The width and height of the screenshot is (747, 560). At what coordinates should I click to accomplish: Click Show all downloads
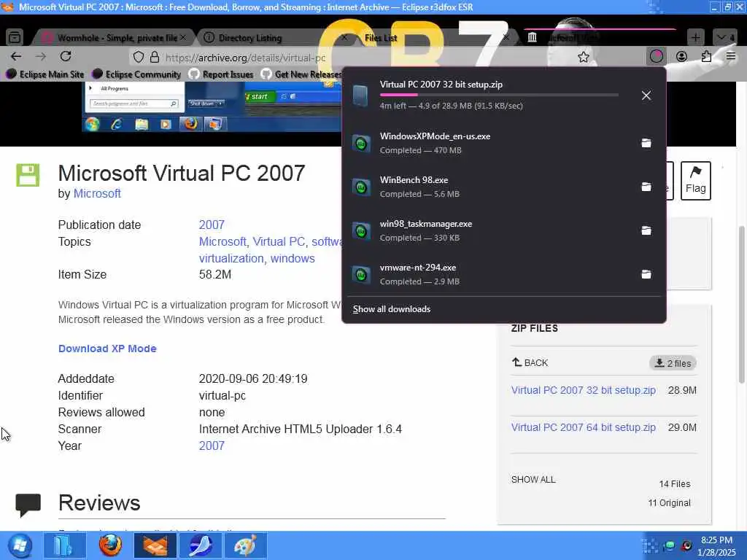tap(392, 309)
